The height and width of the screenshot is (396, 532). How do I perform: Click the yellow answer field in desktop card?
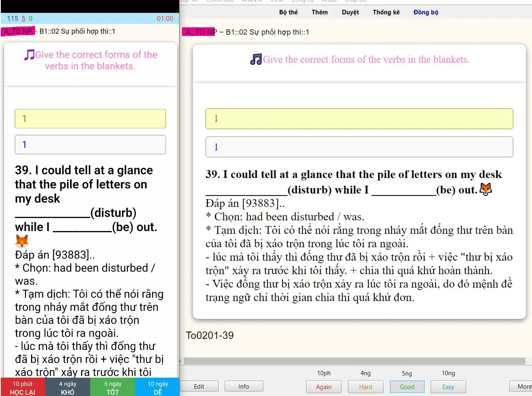pyautogui.click(x=359, y=119)
